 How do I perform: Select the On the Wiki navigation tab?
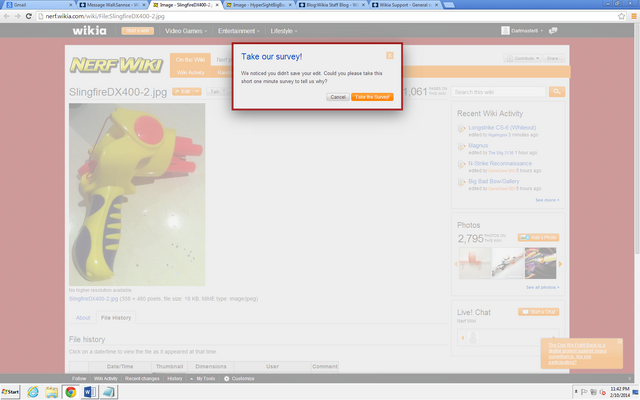click(x=190, y=60)
